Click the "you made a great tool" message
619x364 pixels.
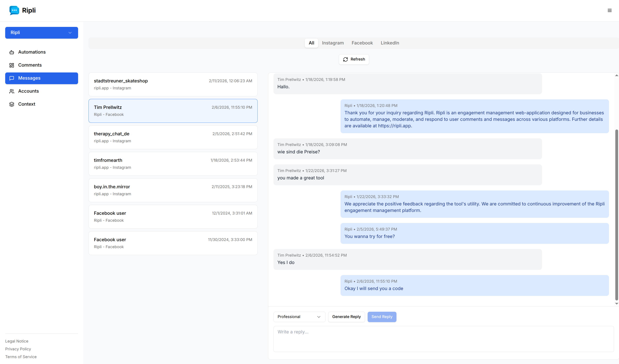click(x=408, y=175)
